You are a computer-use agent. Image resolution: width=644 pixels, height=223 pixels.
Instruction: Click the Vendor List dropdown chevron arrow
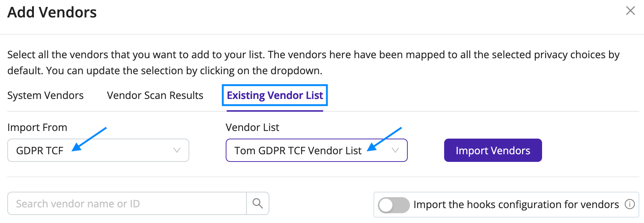(x=395, y=150)
